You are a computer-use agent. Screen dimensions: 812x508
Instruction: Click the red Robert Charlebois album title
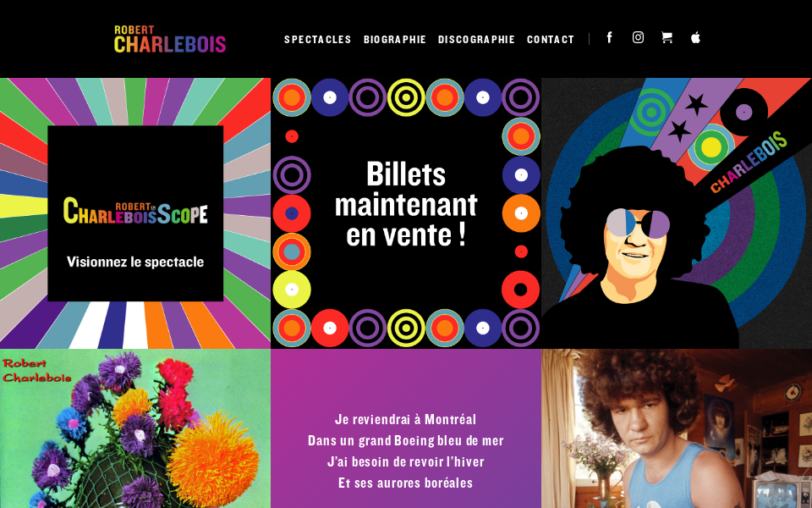point(36,370)
